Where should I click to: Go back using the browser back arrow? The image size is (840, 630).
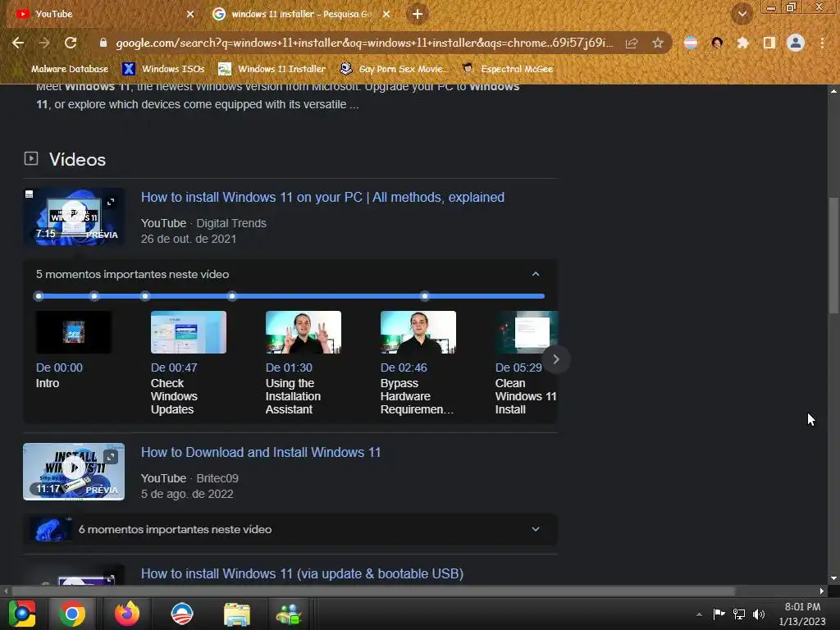18,43
